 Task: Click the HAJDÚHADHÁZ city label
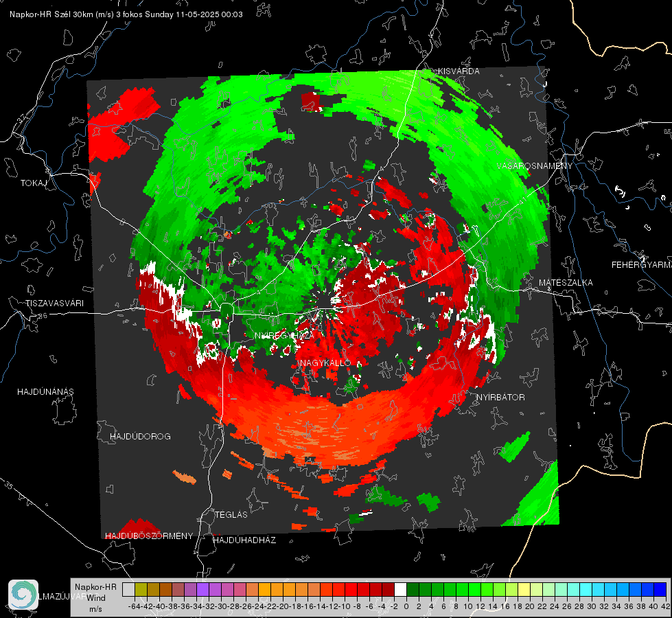tap(244, 540)
